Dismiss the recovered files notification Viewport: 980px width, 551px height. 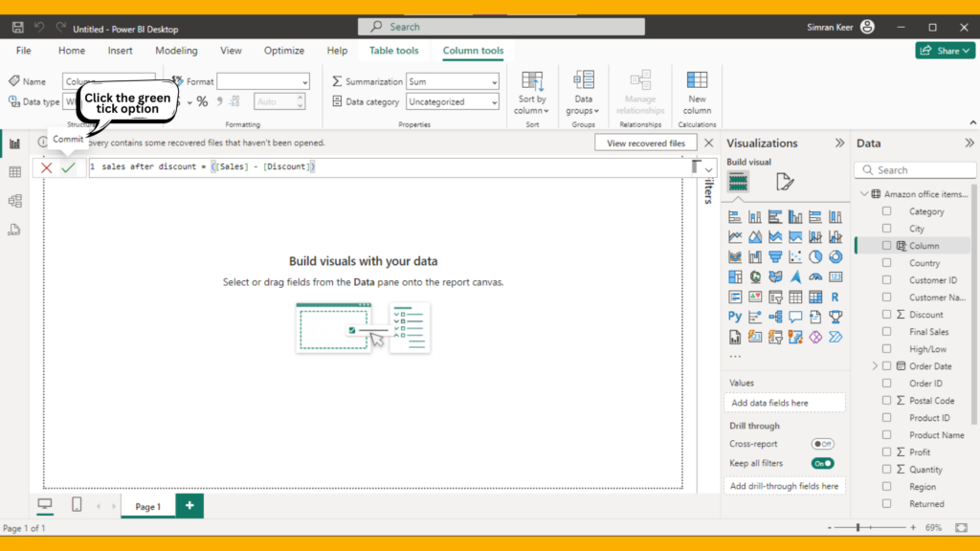pos(709,143)
